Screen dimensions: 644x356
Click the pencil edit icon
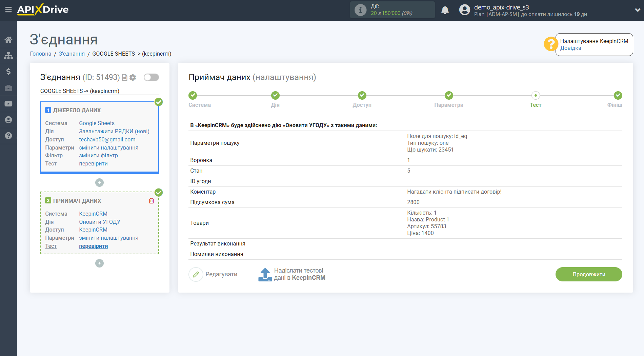pos(196,274)
